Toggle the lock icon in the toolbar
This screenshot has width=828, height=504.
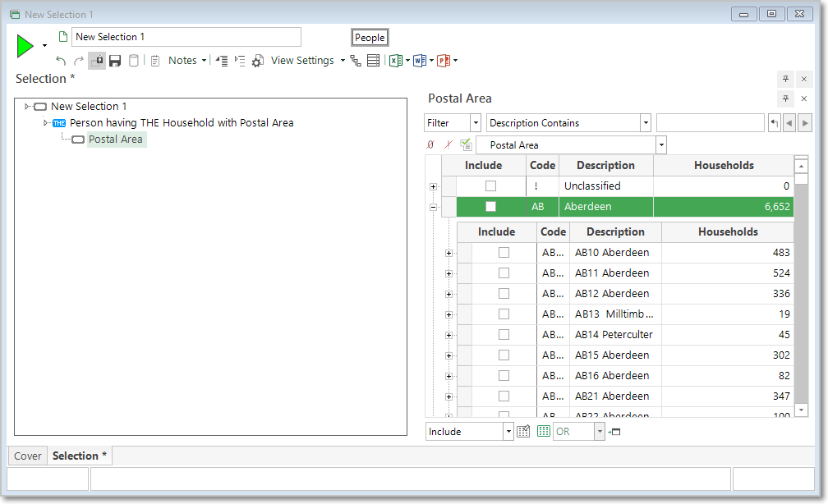[97, 61]
